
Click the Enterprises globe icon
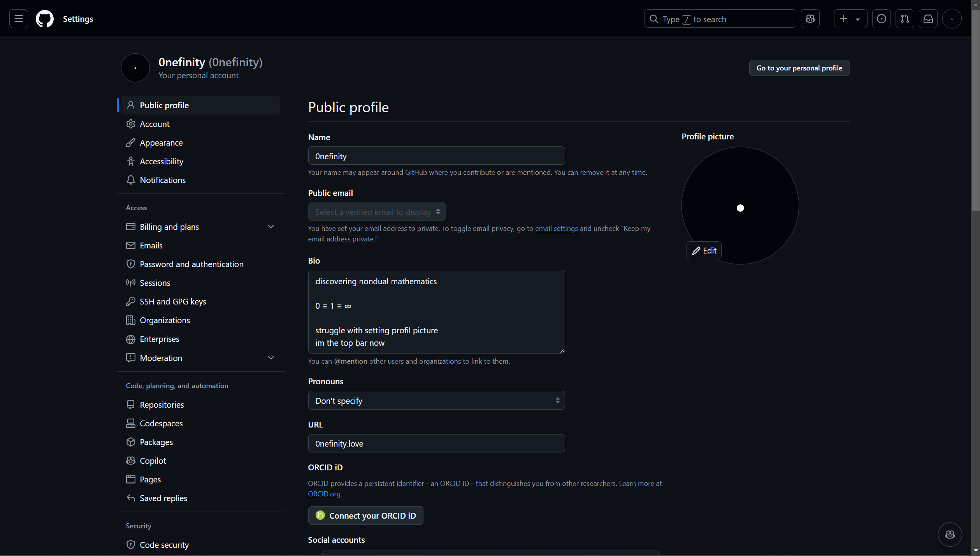point(130,339)
